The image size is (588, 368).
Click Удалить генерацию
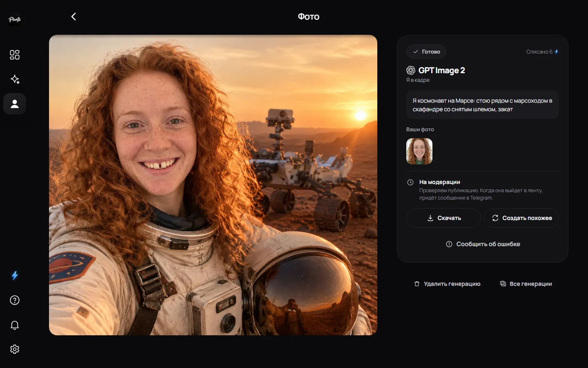[447, 284]
